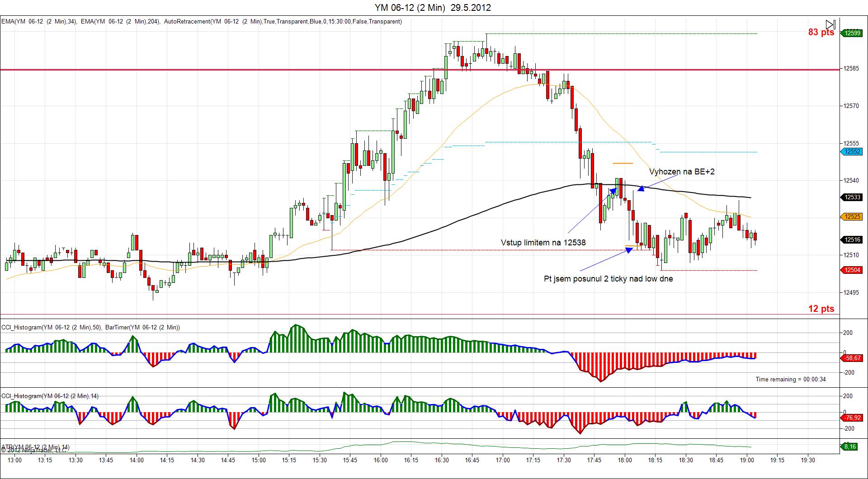Click the red '12 pts' label
Image resolution: width=868 pixels, height=479 pixels.
click(821, 309)
